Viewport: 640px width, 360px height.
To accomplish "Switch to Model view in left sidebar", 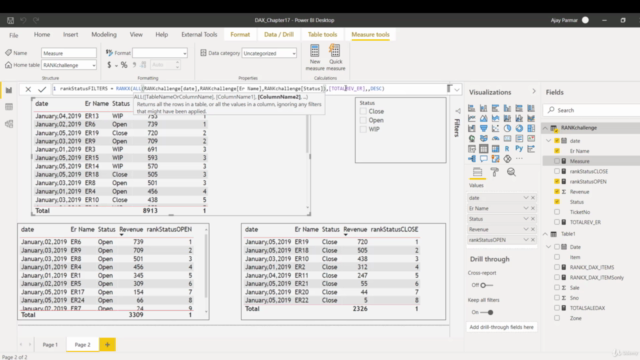I will [9, 124].
